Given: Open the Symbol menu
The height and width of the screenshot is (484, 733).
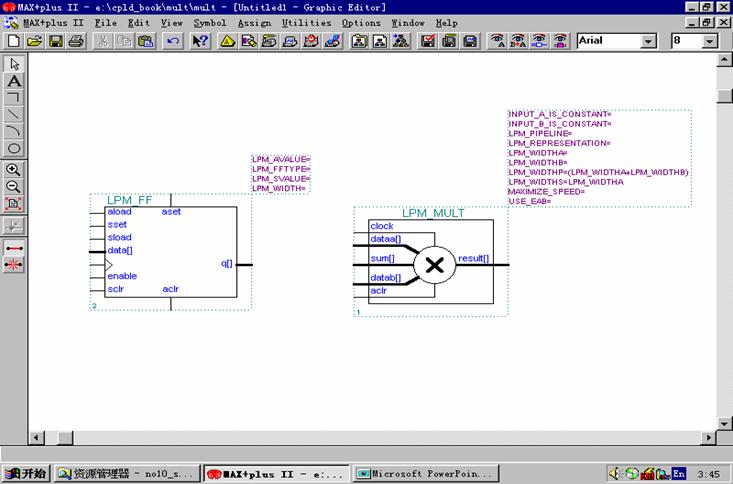Looking at the screenshot, I should [x=210, y=22].
